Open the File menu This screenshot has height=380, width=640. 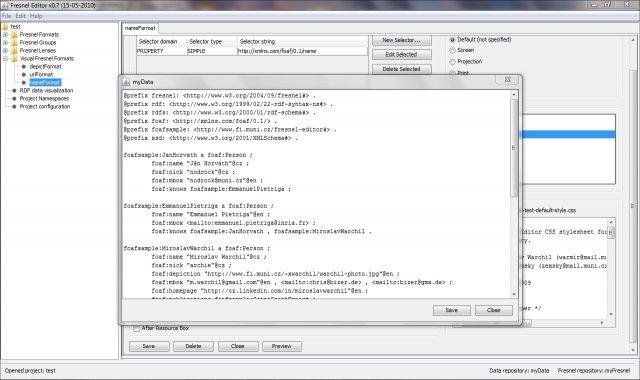7,16
